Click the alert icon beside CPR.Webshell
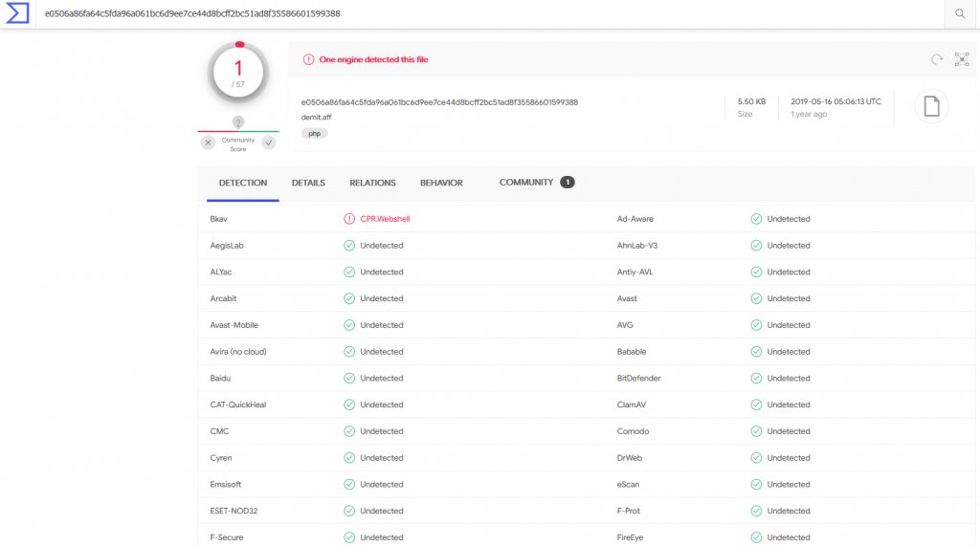 (349, 219)
